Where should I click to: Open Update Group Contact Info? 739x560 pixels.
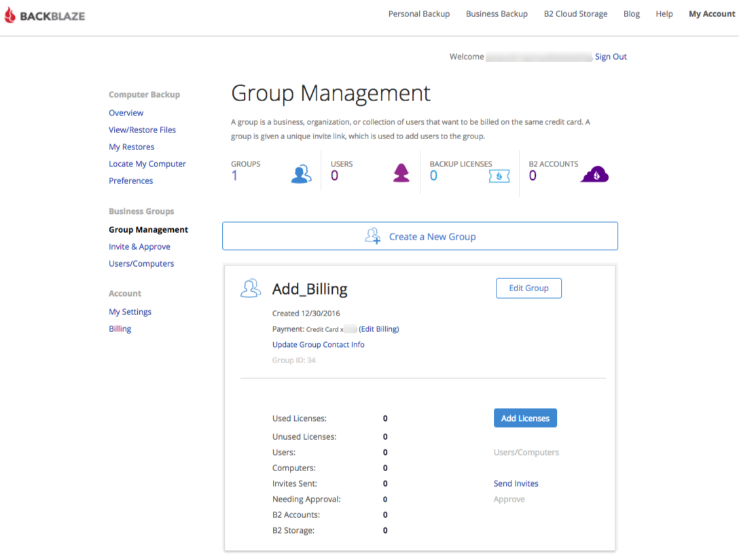click(x=318, y=345)
